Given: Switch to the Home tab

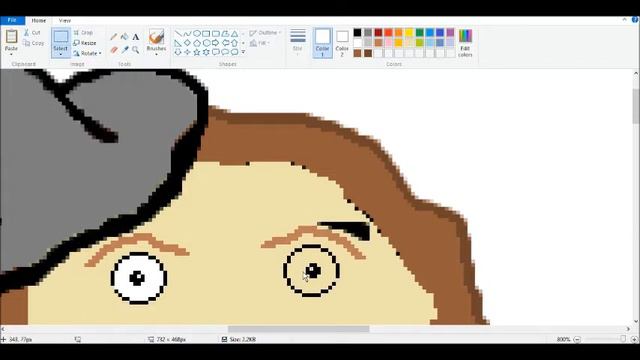Looking at the screenshot, I should coord(39,20).
